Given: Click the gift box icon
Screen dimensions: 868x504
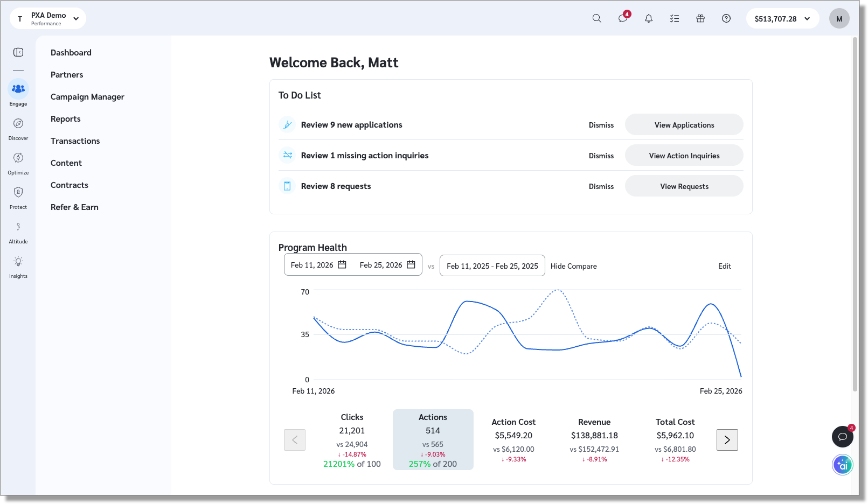Looking at the screenshot, I should pyautogui.click(x=700, y=18).
